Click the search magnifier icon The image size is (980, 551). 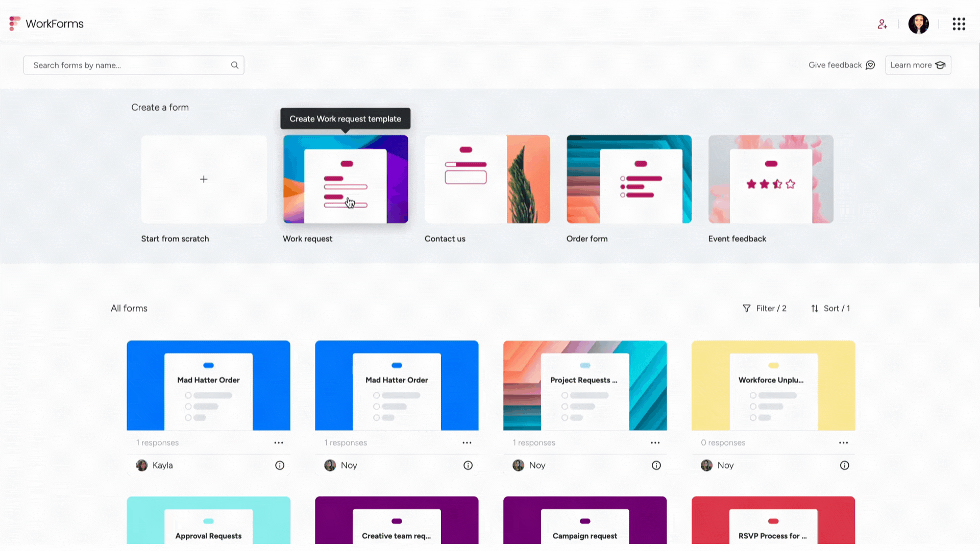point(234,65)
